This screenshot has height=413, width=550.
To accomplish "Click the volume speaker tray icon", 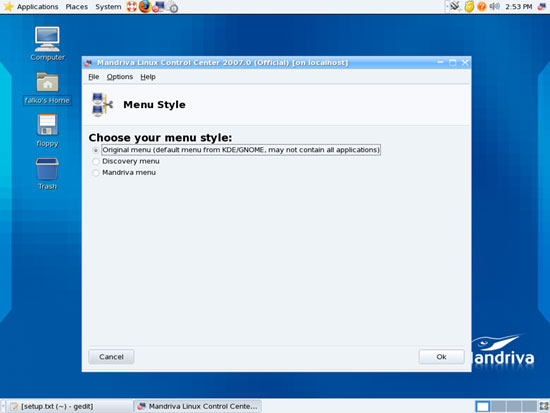I will 494,6.
